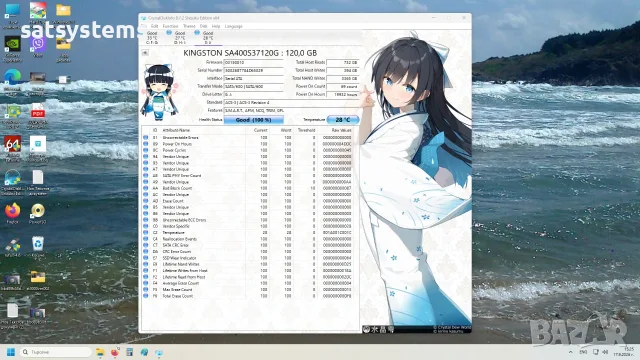
Task: Open the Language menu
Action: point(233,26)
